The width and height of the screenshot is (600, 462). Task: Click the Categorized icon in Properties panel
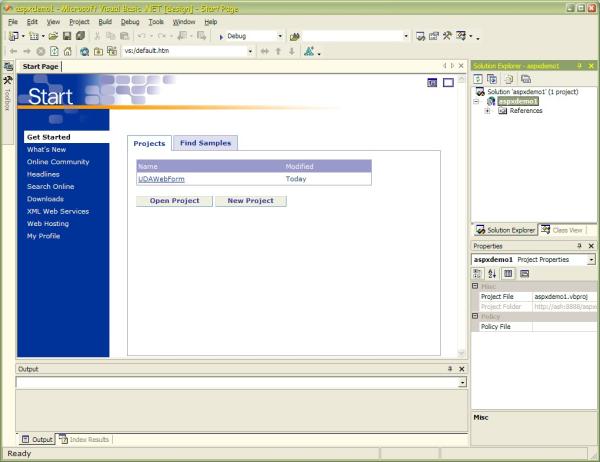pyautogui.click(x=477, y=273)
